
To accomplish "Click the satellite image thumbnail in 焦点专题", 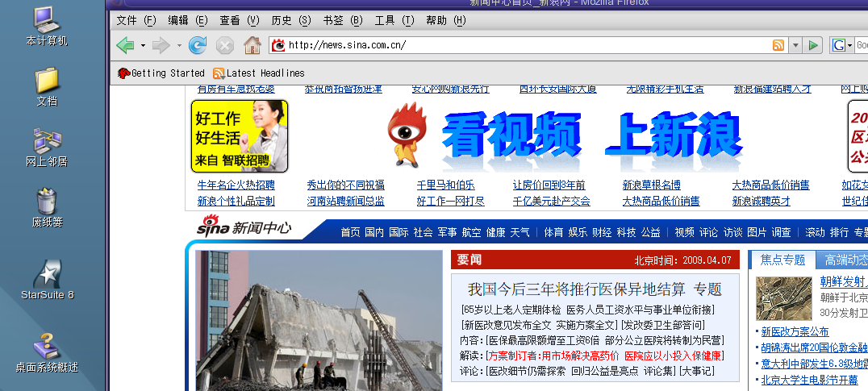I will click(784, 298).
